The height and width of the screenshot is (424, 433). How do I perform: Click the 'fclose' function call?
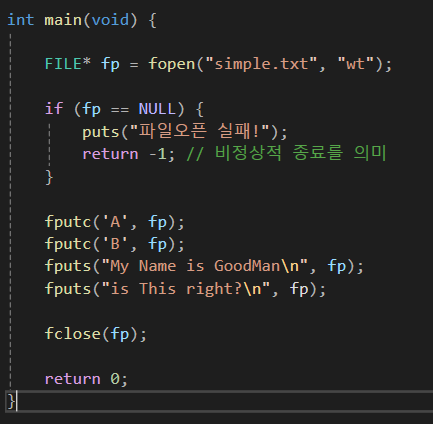click(72, 333)
